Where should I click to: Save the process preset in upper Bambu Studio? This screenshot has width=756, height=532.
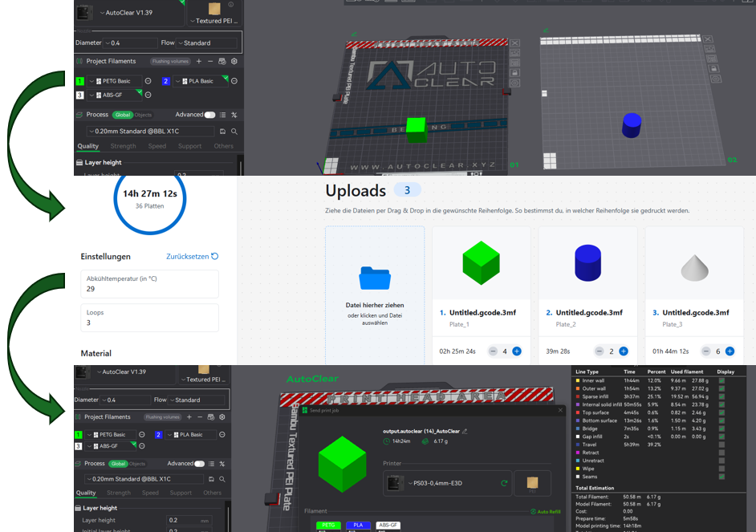click(x=223, y=131)
